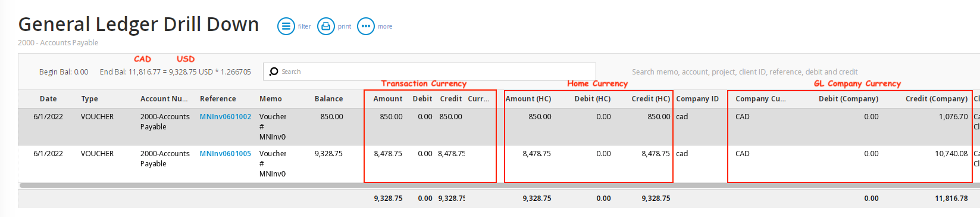Sort by the Type column header
The height and width of the screenshot is (217, 980).
89,99
